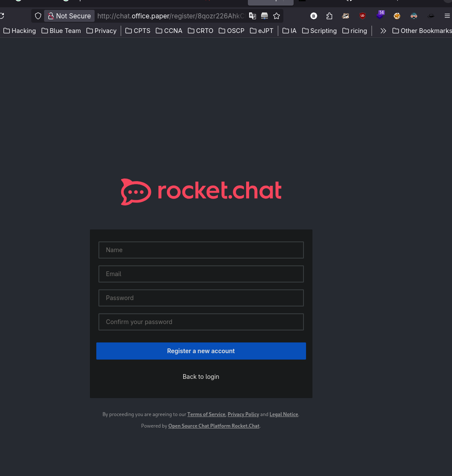
Task: Open the Privacy Policy link
Action: (244, 414)
